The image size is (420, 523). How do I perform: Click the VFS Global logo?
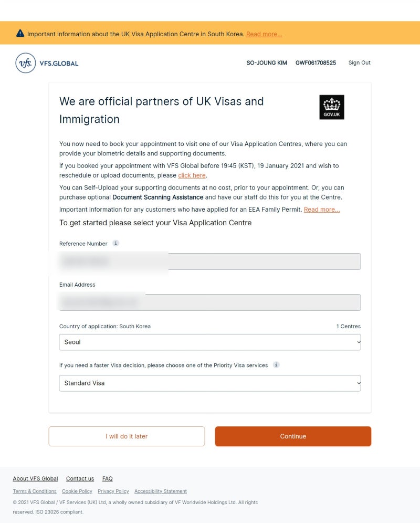tap(47, 63)
